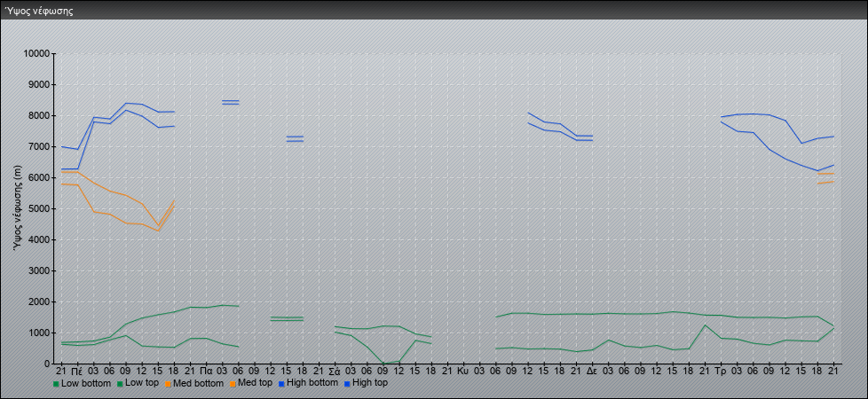This screenshot has height=399, width=868.
Task: Select the Τρ day marker on x-axis
Action: (721, 371)
